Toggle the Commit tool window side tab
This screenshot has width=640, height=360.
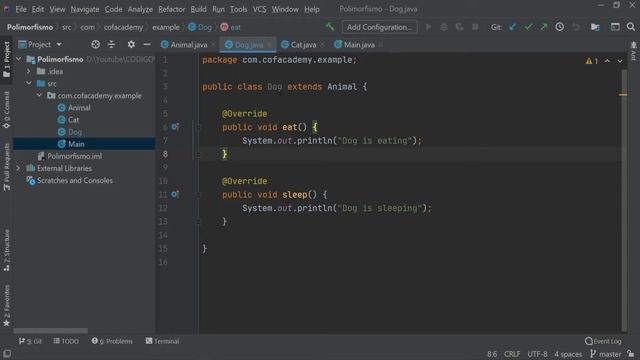point(7,110)
